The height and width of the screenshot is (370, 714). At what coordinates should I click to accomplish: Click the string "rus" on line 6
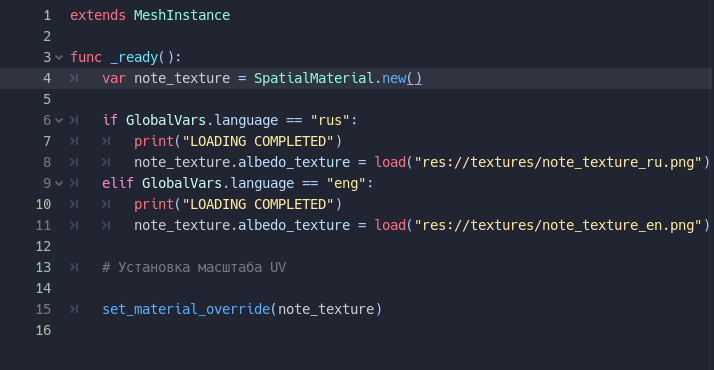tap(330, 121)
